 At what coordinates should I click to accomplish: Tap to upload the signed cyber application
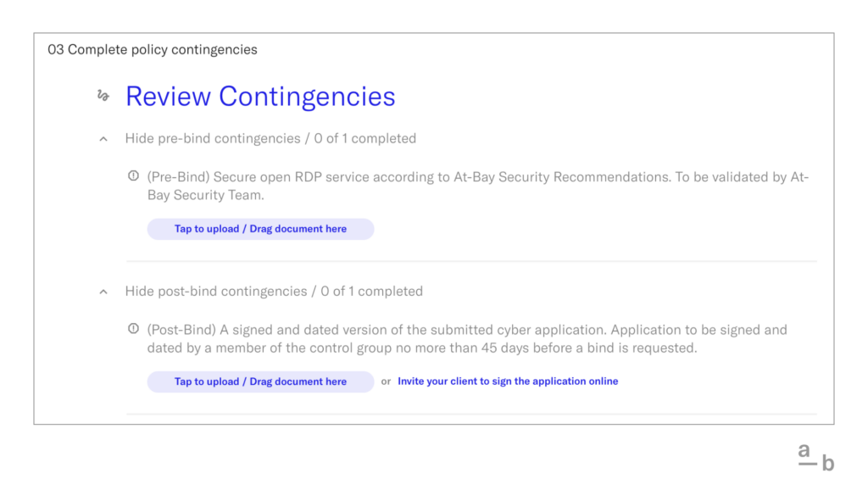coord(260,381)
